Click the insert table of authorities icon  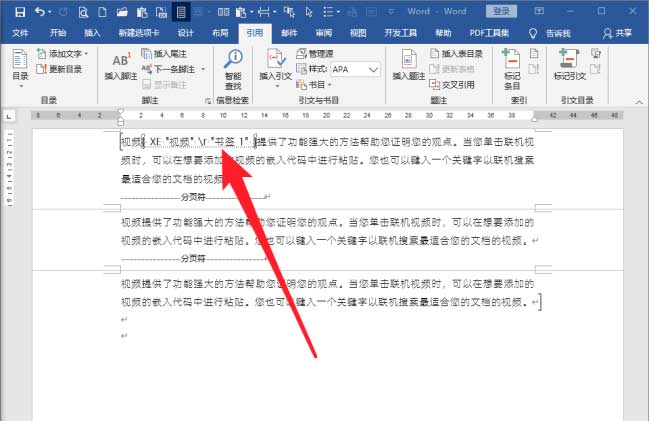click(x=596, y=54)
